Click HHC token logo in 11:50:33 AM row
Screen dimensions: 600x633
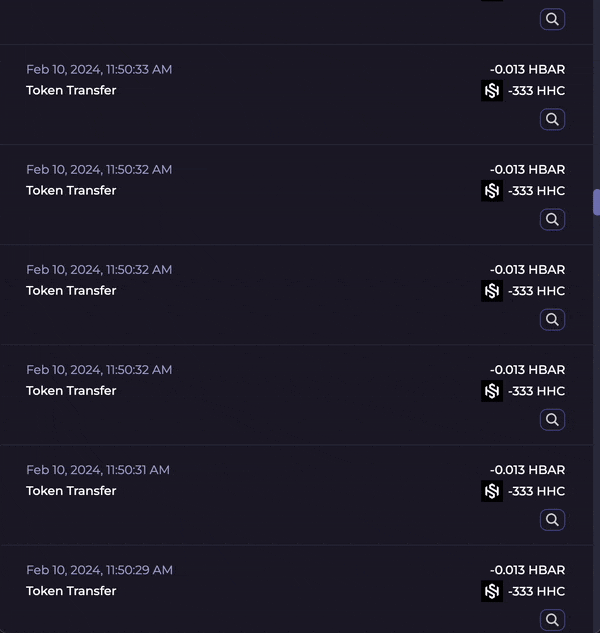tap(492, 91)
